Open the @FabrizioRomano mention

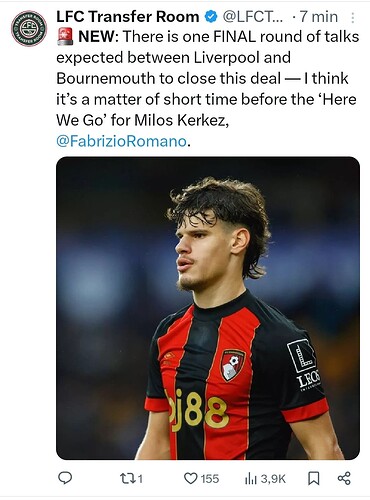[x=121, y=141]
